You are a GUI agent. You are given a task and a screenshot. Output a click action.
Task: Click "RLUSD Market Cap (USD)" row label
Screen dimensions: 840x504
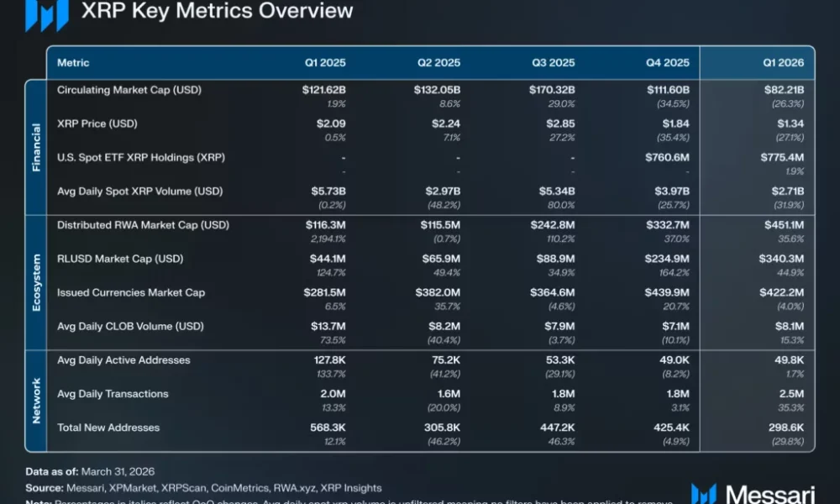click(120, 259)
